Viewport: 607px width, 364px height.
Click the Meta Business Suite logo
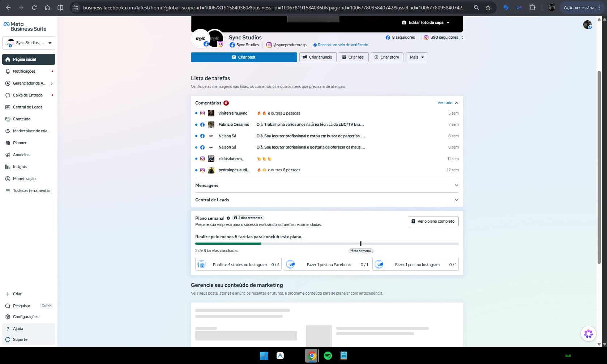25,26
